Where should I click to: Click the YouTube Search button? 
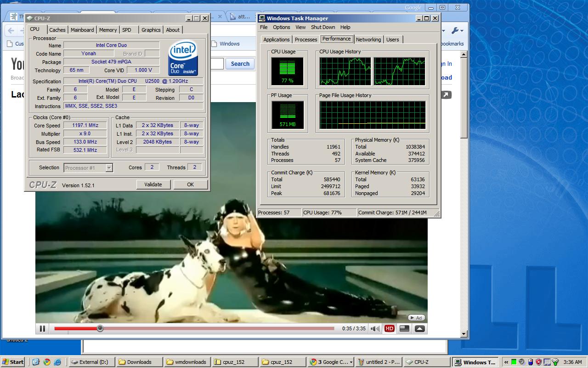coord(240,64)
